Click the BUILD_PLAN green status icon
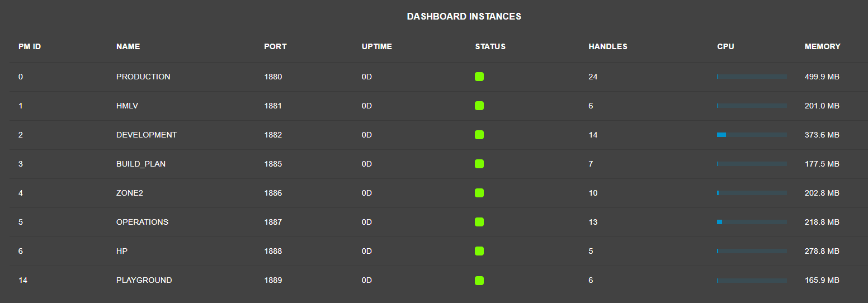Viewport: 868px width, 303px height. click(x=479, y=164)
